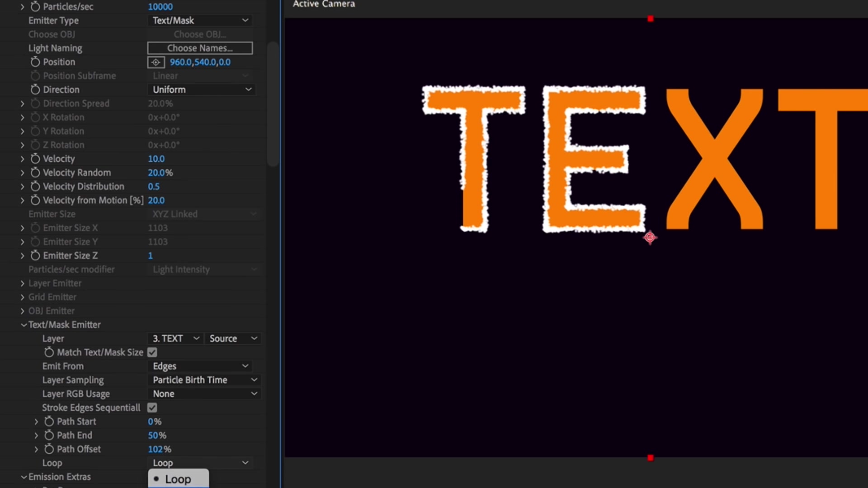Click the Choose Names button
This screenshot has width=868, height=488.
[x=200, y=48]
